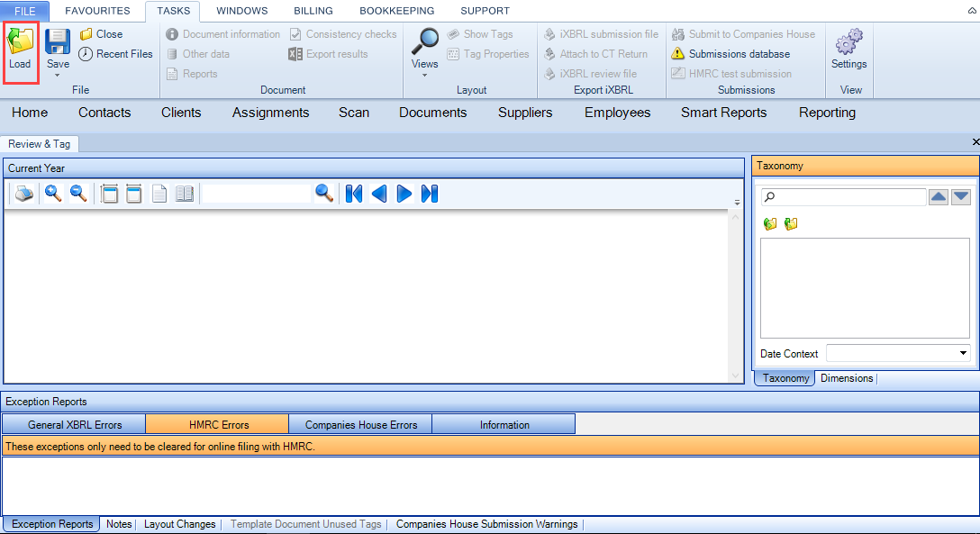The image size is (980, 534).
Task: Expand the Save dropdown arrow
Action: click(58, 76)
